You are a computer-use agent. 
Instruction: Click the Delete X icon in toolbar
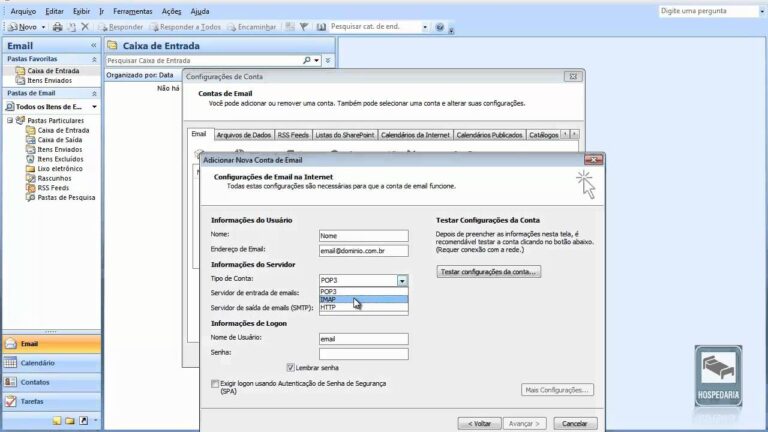(x=85, y=27)
